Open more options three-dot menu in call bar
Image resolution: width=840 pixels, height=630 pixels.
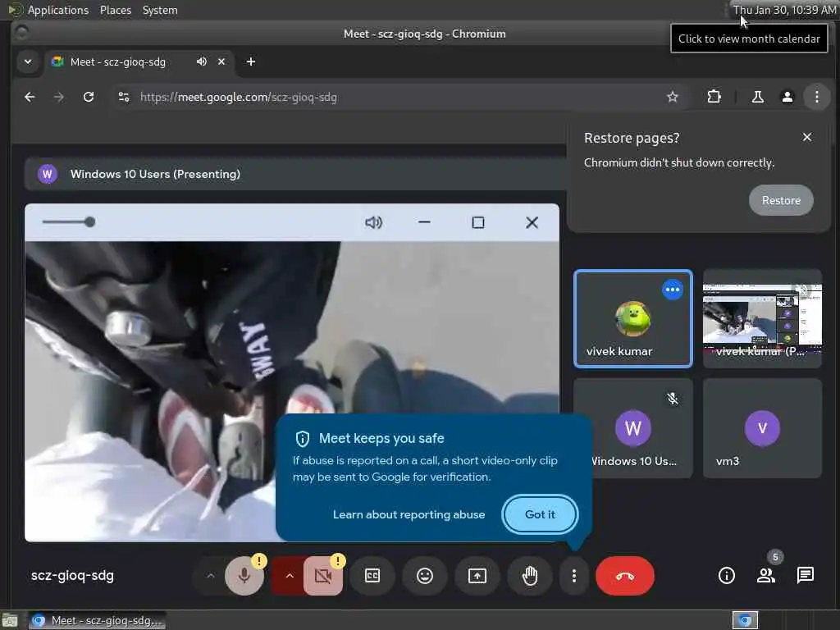coord(573,576)
